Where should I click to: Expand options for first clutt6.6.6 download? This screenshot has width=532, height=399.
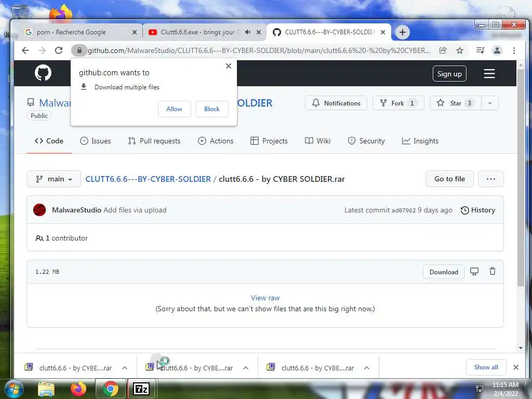[125, 368]
